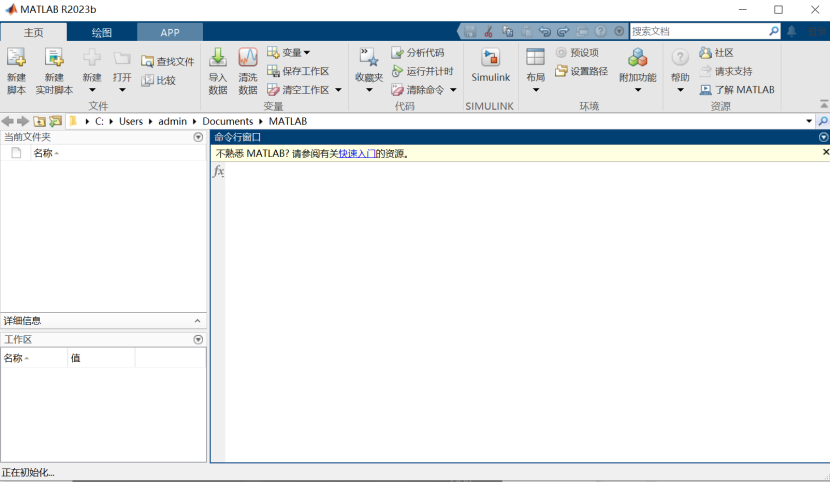This screenshot has height=483, width=831.
Task: Click the redo arrow in quick access toolbar
Action: (563, 32)
